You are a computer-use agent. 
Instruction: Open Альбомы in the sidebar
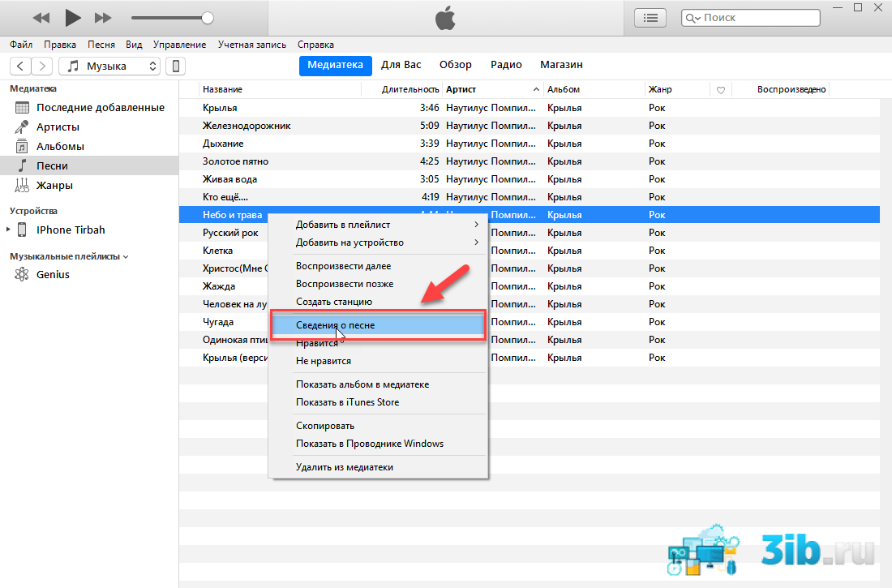pyautogui.click(x=89, y=146)
